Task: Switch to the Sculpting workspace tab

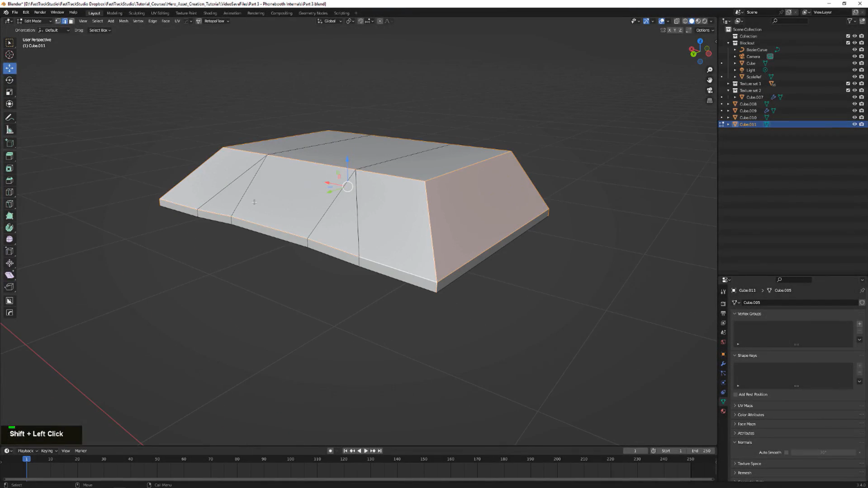Action: tap(136, 13)
